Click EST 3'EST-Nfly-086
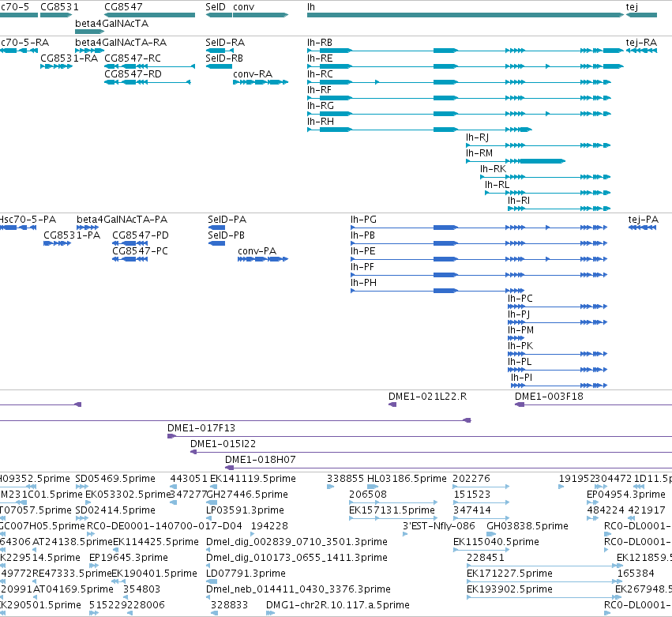The height and width of the screenshot is (617, 672). (438, 526)
